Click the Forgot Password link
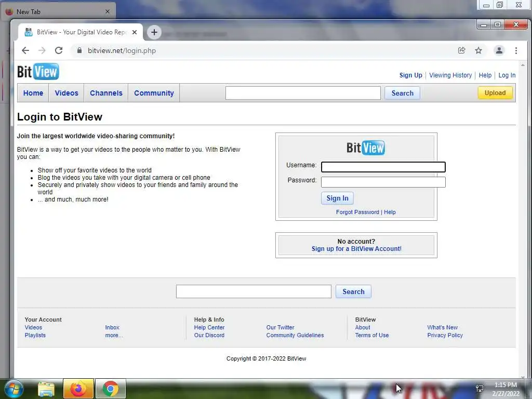Viewport: 532px width, 399px height. coord(357,212)
